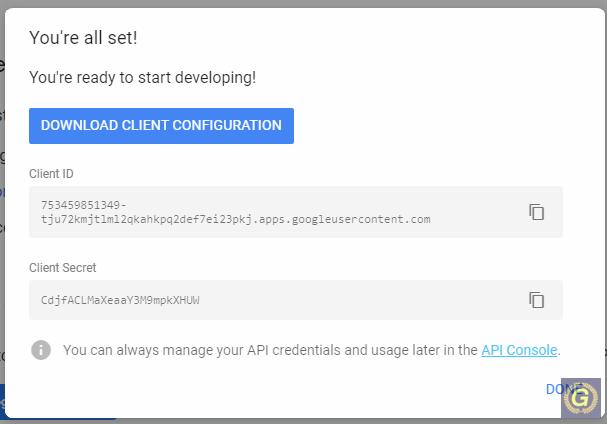Click the "You're all set!" heading
This screenshot has height=424, width=607.
pos(83,38)
